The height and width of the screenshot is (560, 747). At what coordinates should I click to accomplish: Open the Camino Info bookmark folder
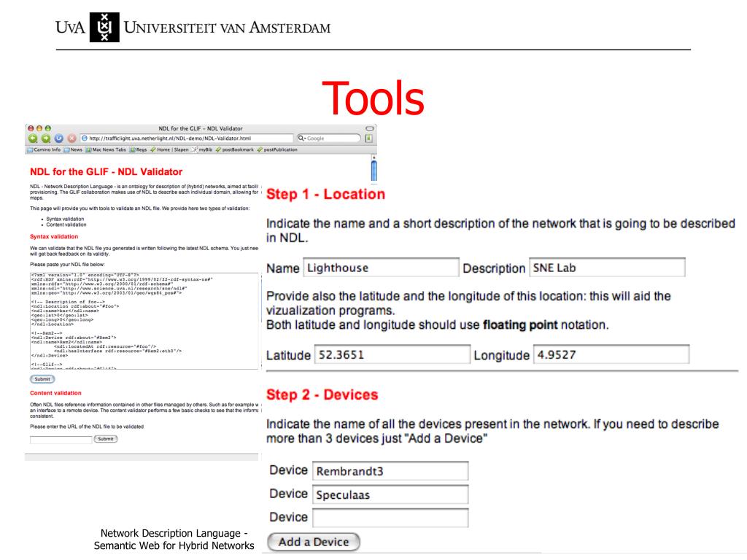[44, 149]
